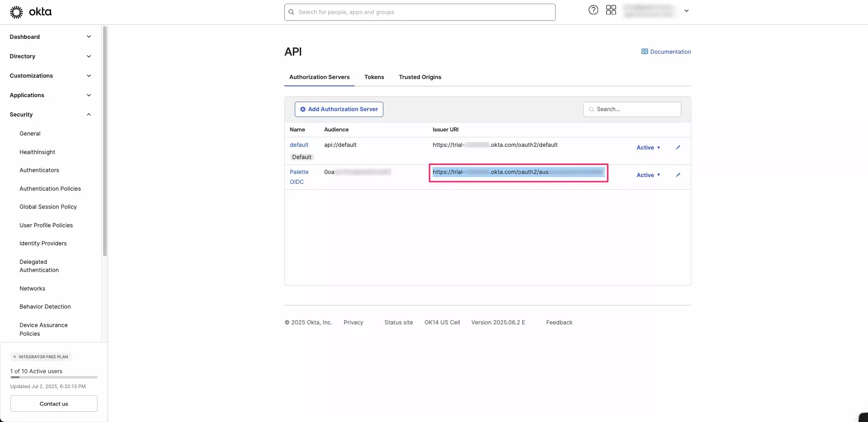Viewport: 868px width, 422px height.
Task: Edit the default authorization server pencil icon
Action: (678, 147)
